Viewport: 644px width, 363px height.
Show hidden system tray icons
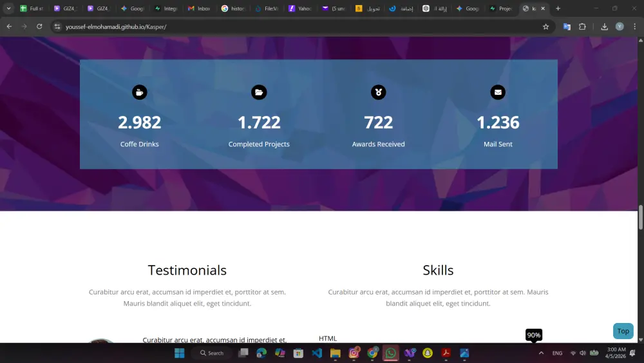pos(541,353)
